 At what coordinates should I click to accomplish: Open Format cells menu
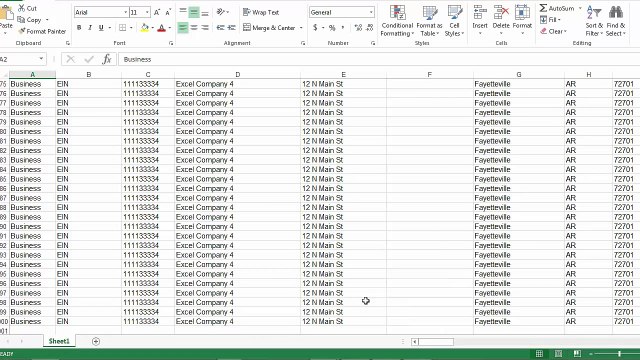pyautogui.click(x=522, y=20)
